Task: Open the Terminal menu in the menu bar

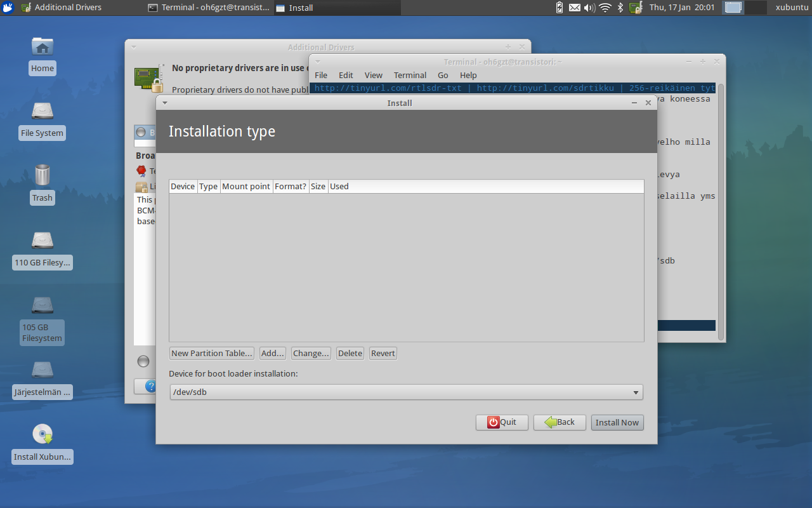Action: [410, 75]
